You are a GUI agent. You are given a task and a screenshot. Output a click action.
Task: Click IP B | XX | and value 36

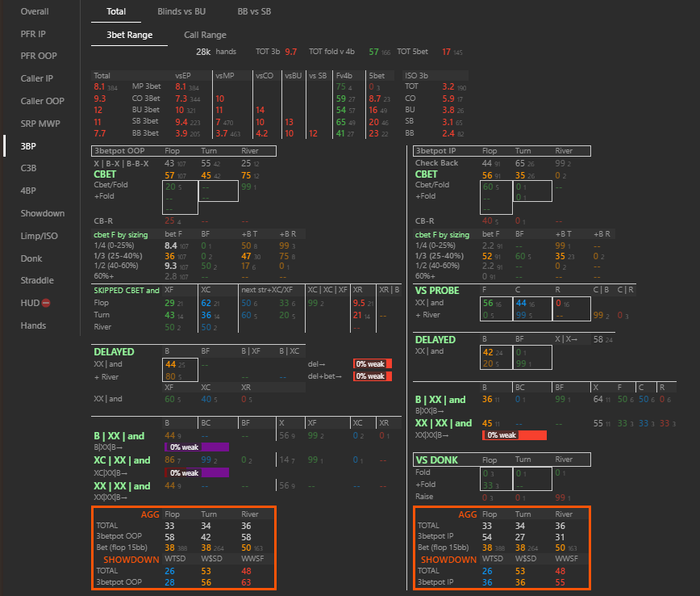click(x=487, y=400)
